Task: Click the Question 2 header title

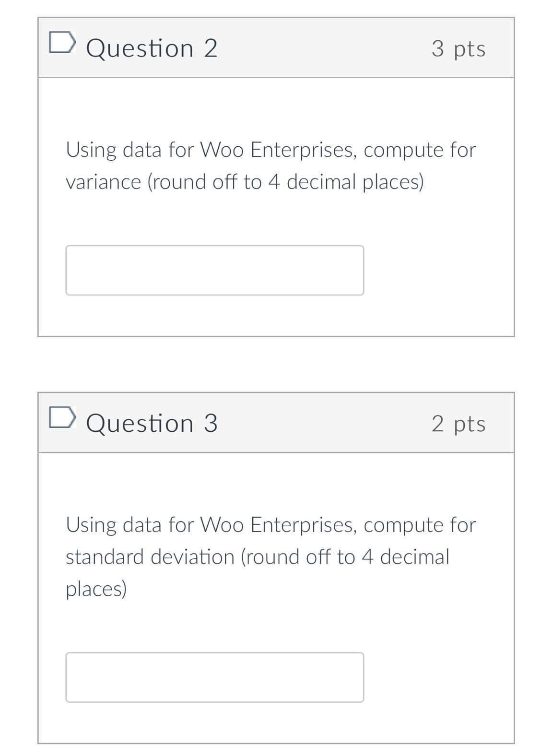Action: pos(151,47)
